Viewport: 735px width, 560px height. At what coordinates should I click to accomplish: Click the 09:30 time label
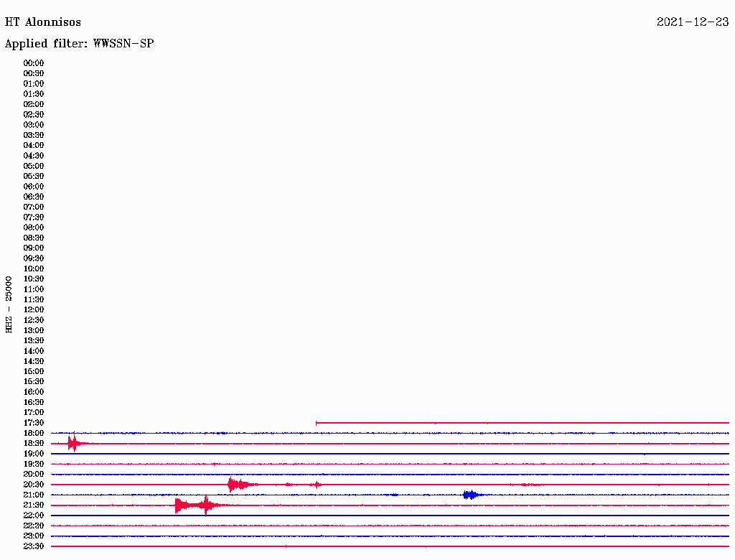coord(34,258)
